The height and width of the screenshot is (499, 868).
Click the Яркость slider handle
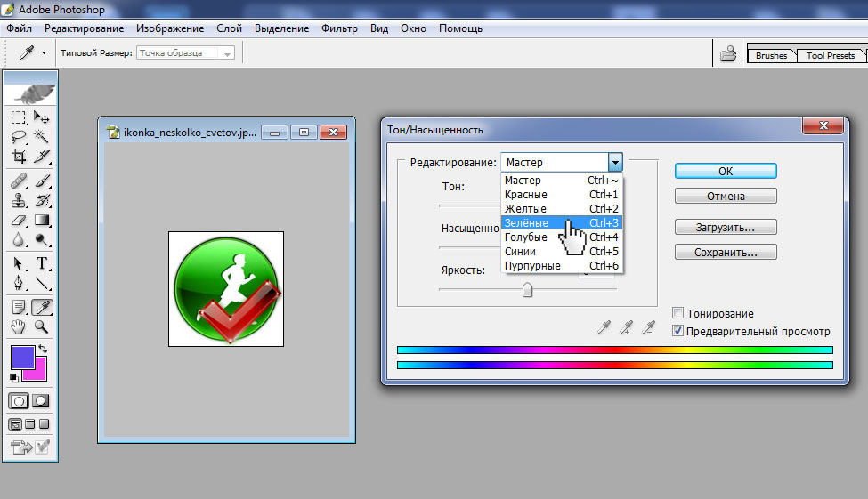(528, 289)
